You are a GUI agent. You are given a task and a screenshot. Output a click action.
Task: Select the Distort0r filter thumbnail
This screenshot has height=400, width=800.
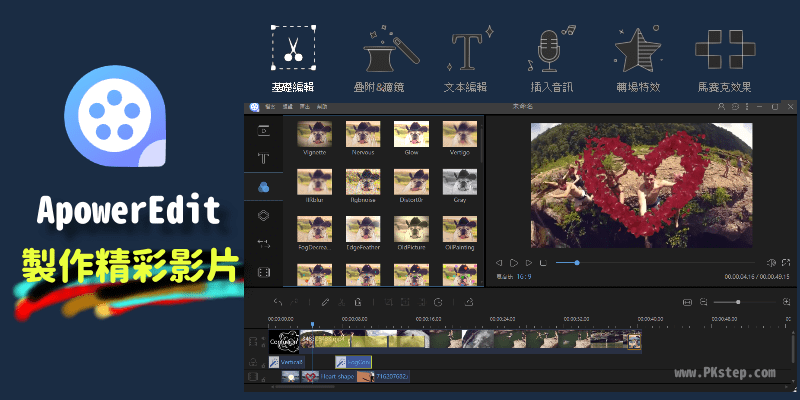point(411,182)
